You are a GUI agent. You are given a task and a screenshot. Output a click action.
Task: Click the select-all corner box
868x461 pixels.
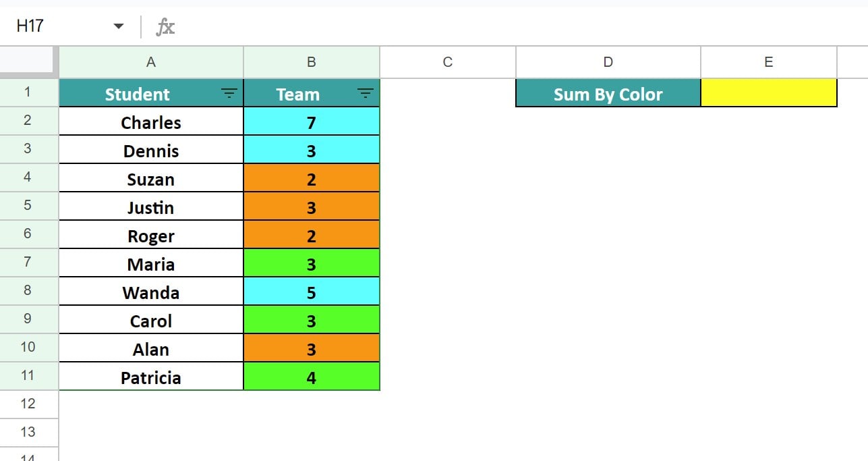29,62
